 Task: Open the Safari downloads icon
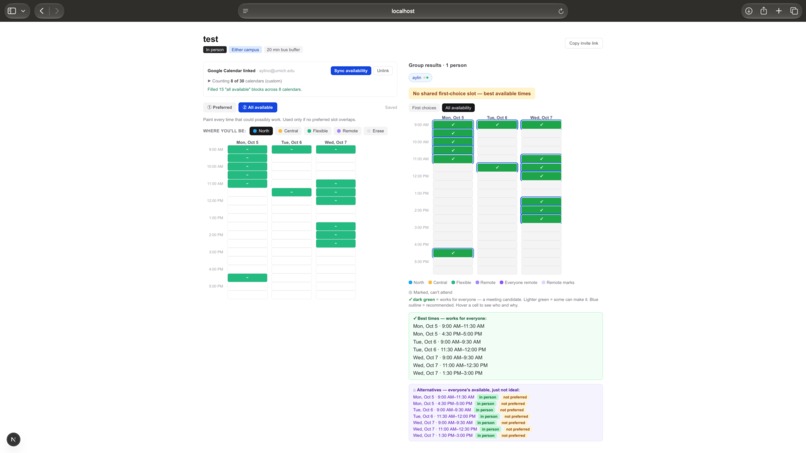click(x=748, y=11)
